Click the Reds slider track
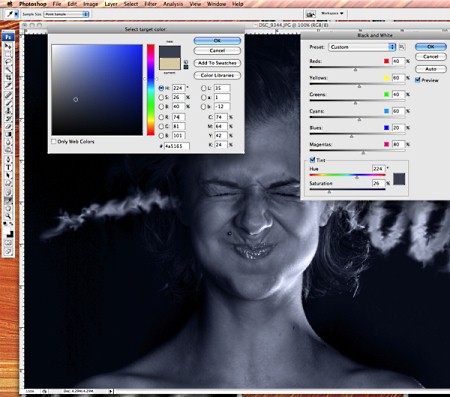This screenshot has height=397, width=450. (357, 67)
